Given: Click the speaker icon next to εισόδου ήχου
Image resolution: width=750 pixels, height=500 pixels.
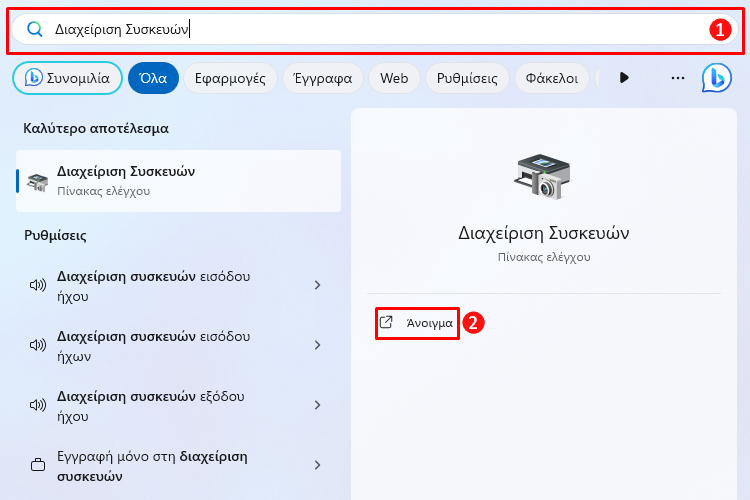Looking at the screenshot, I should coord(38,286).
